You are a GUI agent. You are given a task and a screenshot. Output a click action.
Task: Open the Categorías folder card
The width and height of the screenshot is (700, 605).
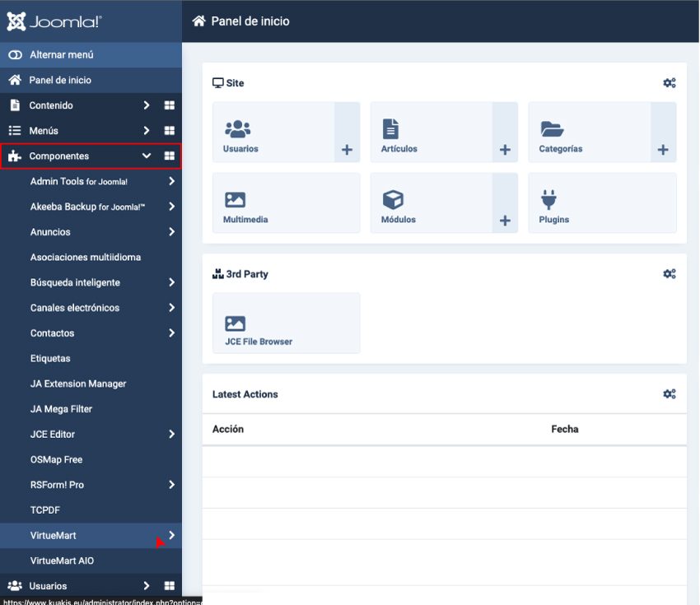tap(590, 132)
